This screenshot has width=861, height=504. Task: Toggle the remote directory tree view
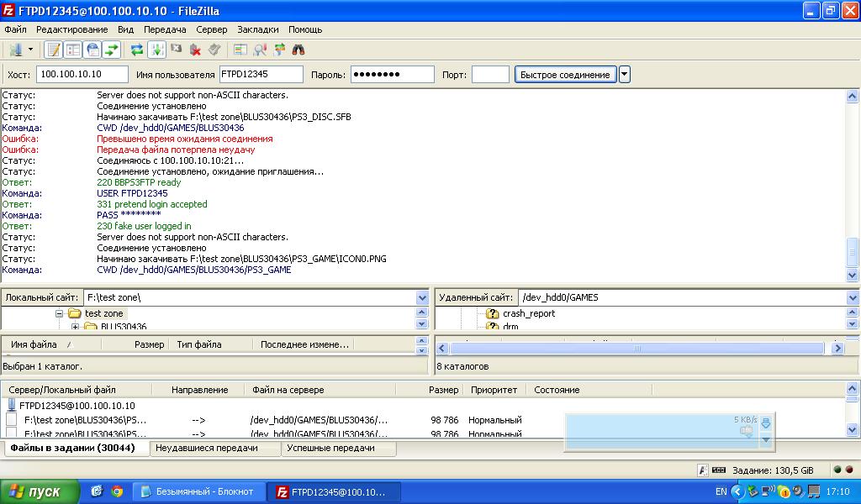coord(92,50)
